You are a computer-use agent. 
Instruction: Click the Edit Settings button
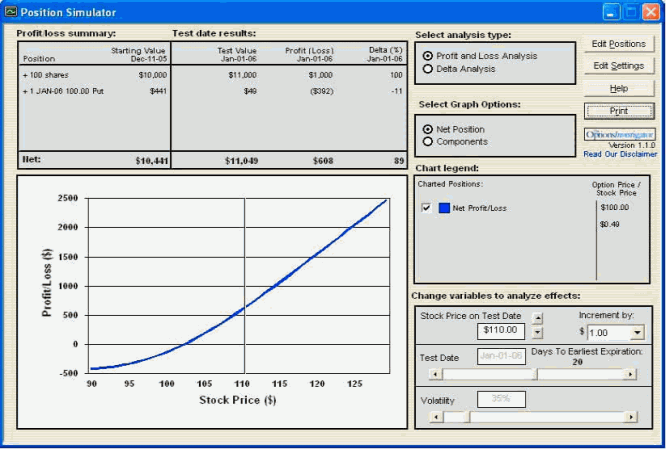click(x=619, y=66)
